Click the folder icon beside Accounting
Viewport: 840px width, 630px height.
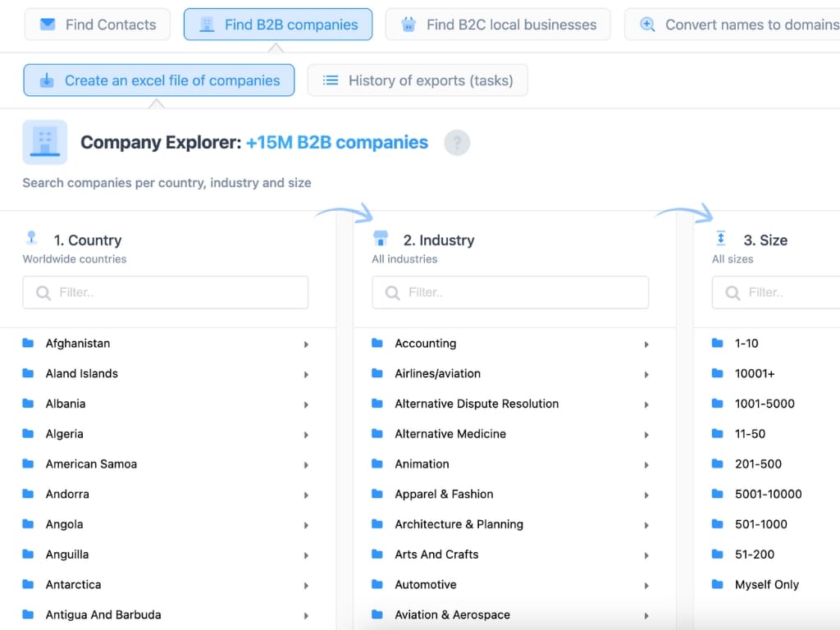[x=377, y=343]
